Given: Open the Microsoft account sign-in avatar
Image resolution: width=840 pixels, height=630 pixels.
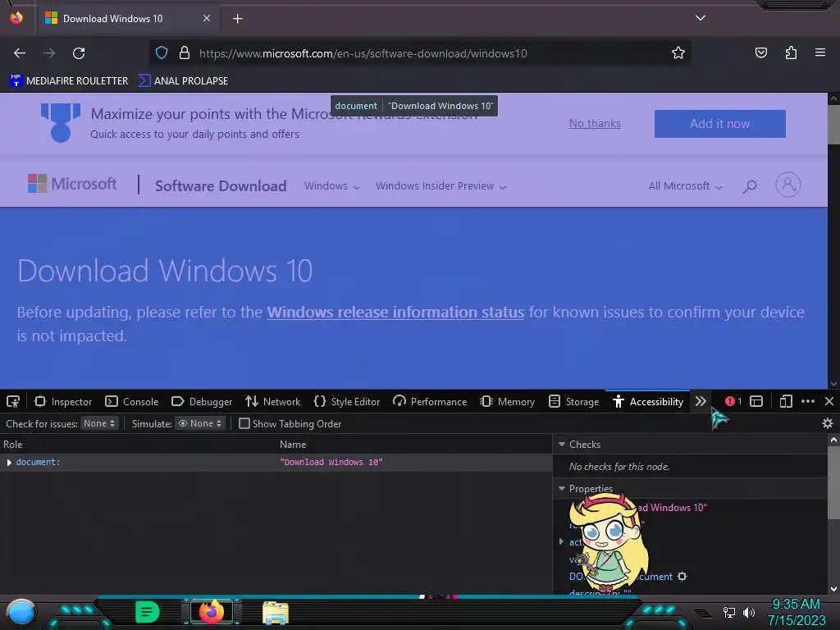Looking at the screenshot, I should click(788, 185).
